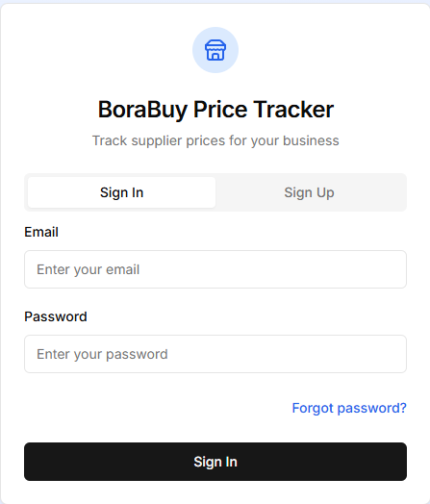The height and width of the screenshot is (504, 430).
Task: Select the shop icon above the title
Action: 215,50
